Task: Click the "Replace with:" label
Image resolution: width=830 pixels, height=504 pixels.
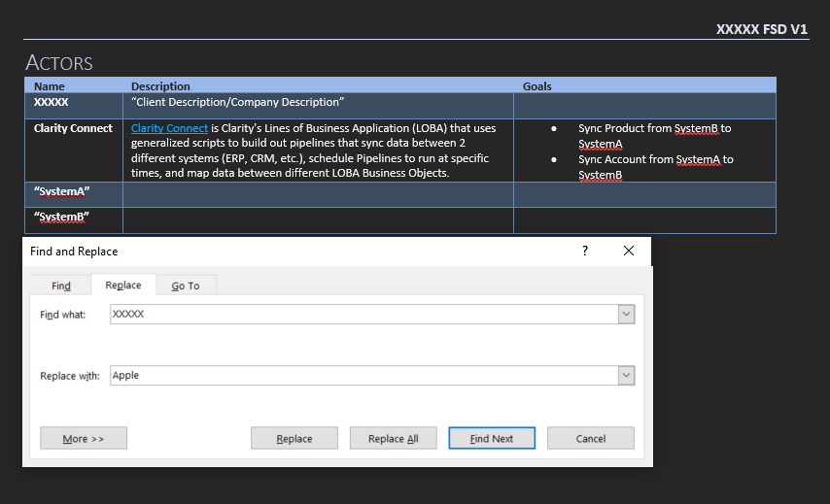Action: pos(70,376)
